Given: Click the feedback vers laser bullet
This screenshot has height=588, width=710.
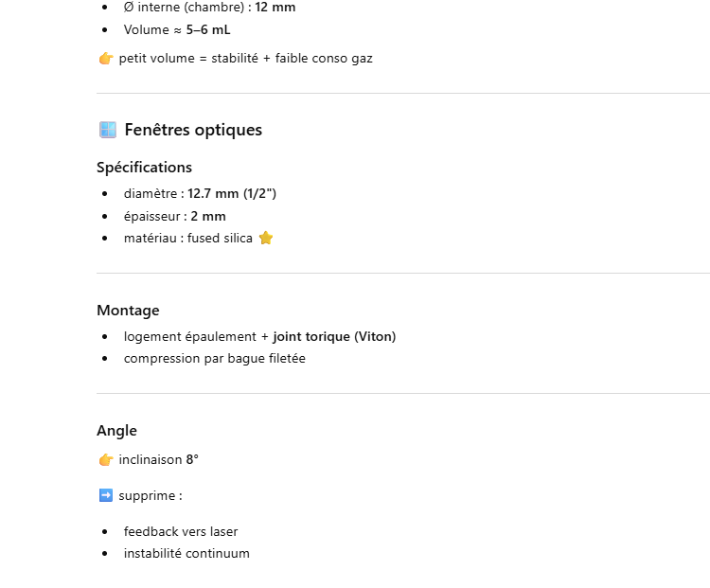Looking at the screenshot, I should click(180, 531).
